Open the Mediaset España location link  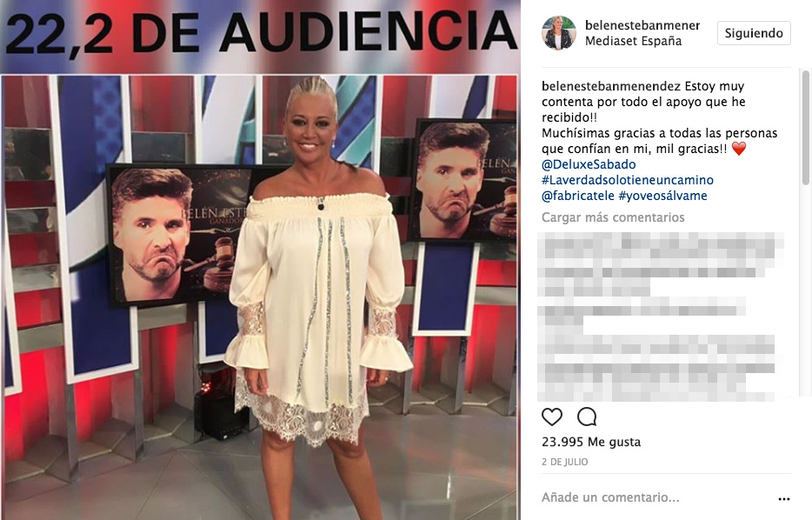click(x=633, y=41)
